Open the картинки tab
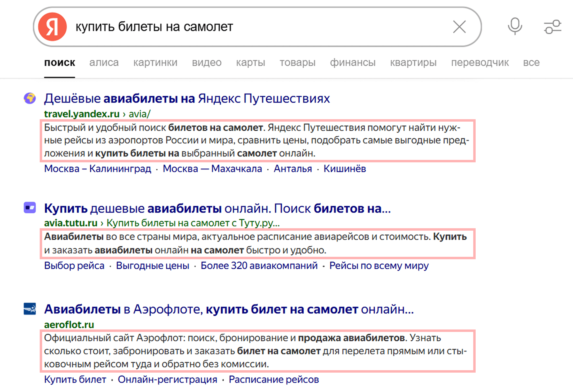Viewport: 573px width, 392px height. [x=155, y=63]
